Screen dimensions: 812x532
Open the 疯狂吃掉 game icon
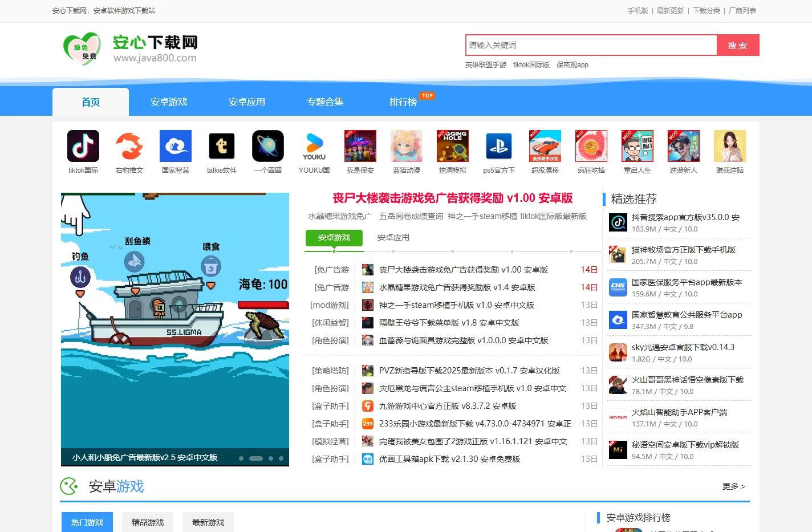tap(591, 146)
